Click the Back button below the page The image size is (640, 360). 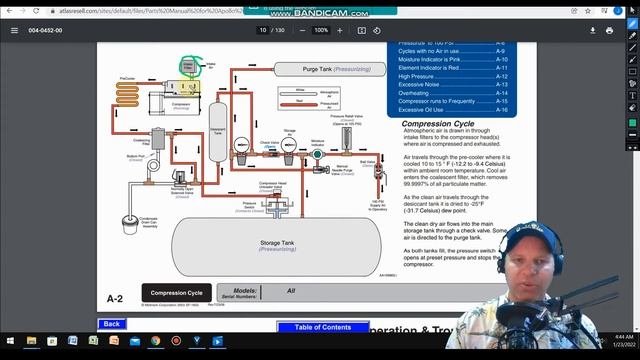click(112, 324)
